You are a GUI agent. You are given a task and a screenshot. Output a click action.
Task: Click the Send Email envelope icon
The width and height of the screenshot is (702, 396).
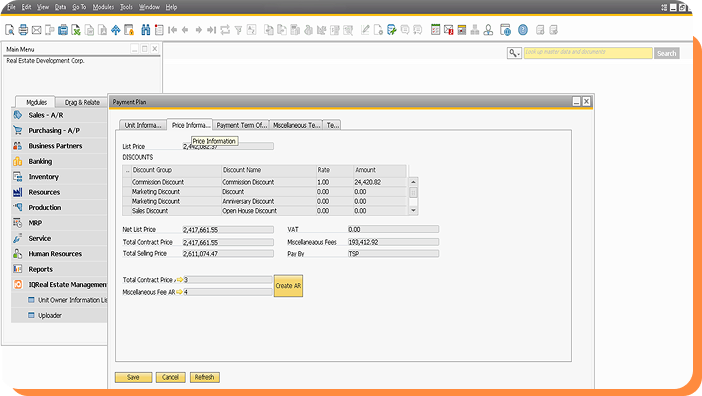coord(36,30)
